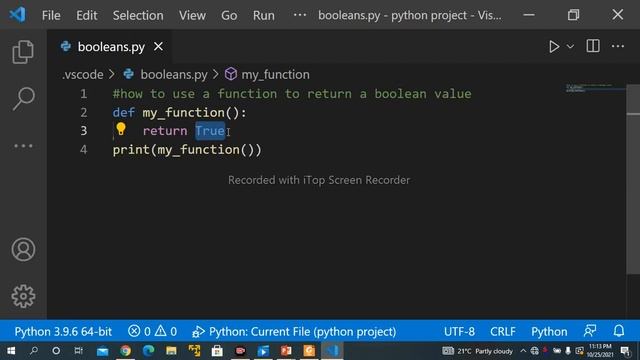
Task: Click weather 21°C Partly cloudy widget
Action: click(x=478, y=351)
